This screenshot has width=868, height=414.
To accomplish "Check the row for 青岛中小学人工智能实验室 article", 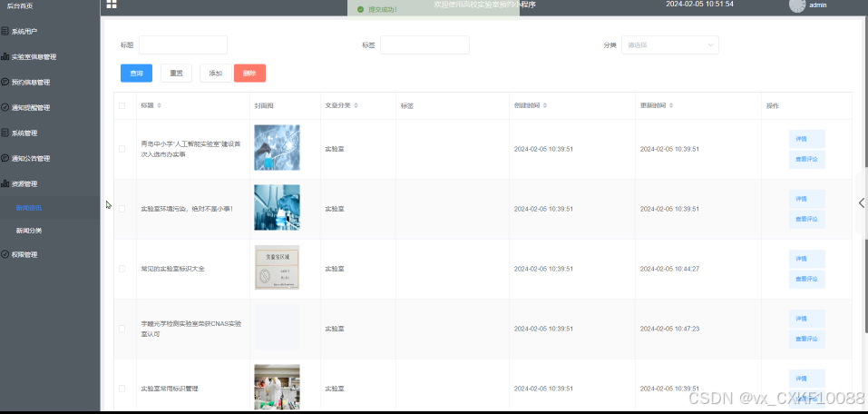I will pos(122,149).
